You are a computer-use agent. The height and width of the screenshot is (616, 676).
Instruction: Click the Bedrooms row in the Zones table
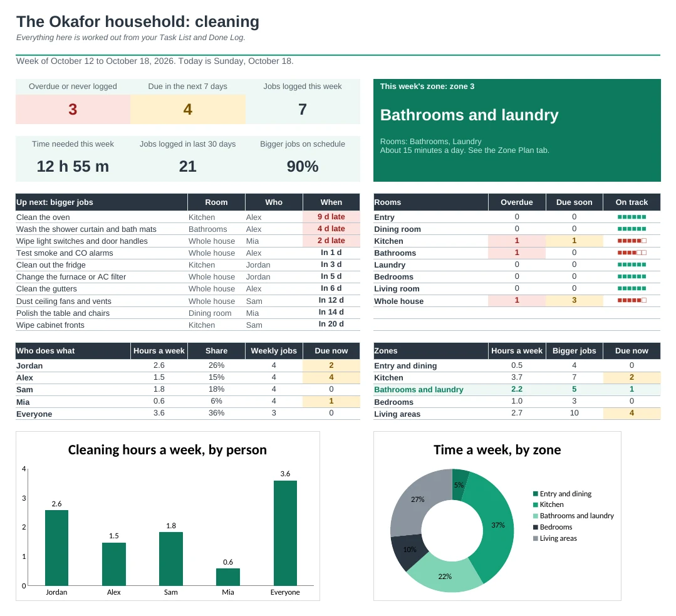(x=517, y=401)
